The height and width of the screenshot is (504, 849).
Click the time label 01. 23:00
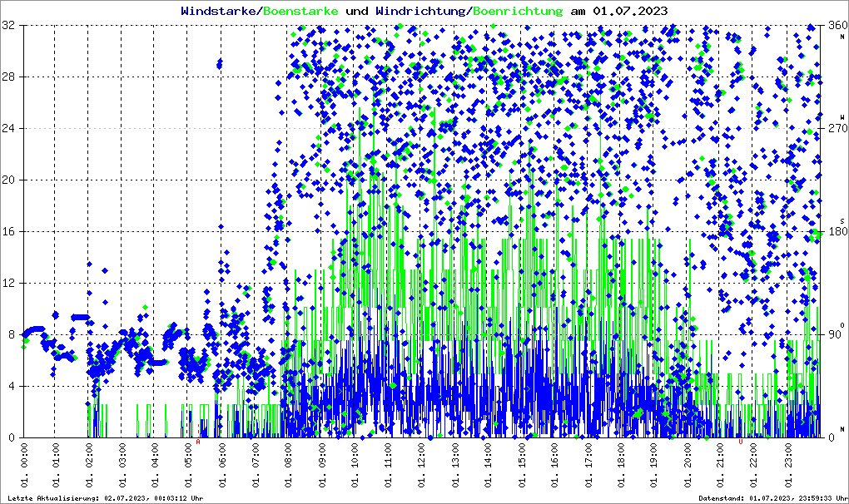pyautogui.click(x=787, y=465)
